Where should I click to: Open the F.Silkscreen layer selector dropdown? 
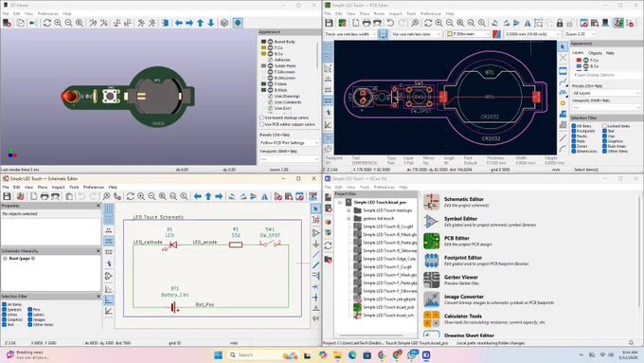[x=468, y=34]
